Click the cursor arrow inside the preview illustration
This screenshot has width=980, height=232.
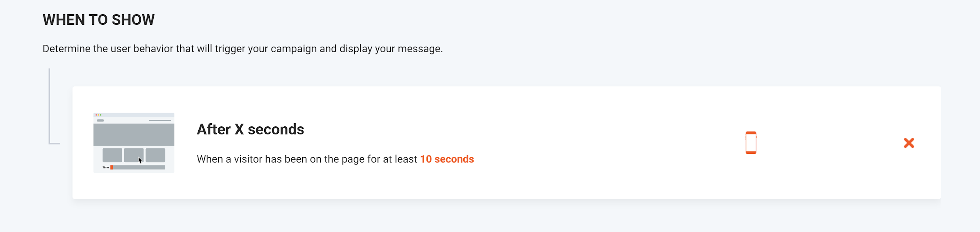(140, 160)
